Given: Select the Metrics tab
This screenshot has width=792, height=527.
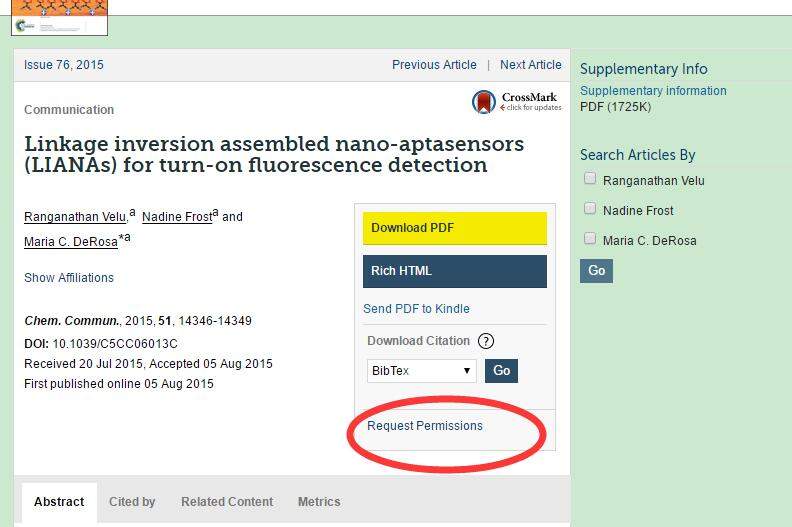Looking at the screenshot, I should click(x=319, y=502).
